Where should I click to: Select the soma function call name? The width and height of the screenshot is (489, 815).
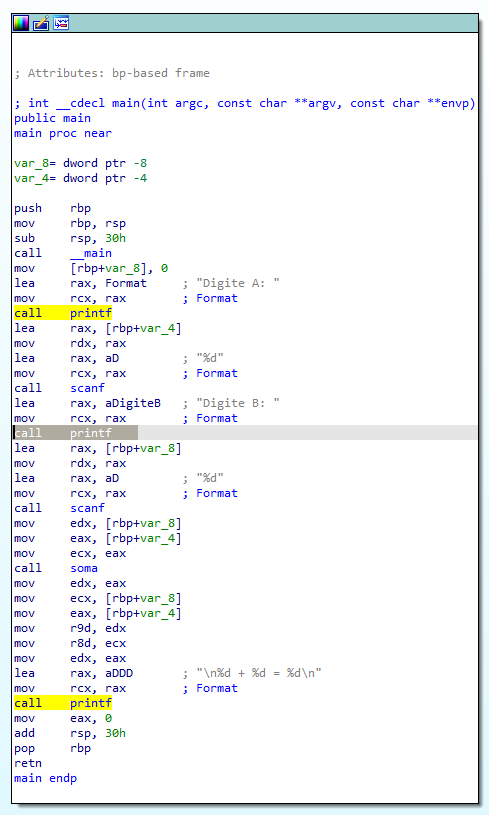tap(84, 568)
